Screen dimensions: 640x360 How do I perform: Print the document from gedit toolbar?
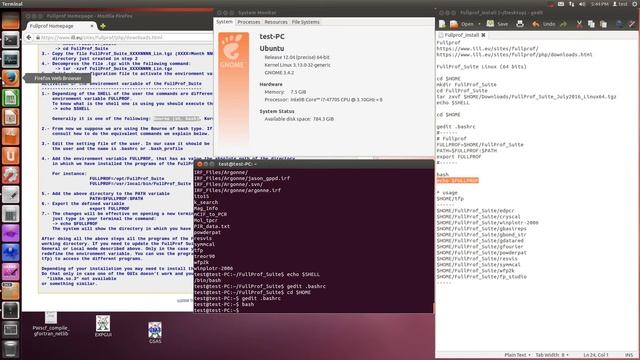coord(520,24)
